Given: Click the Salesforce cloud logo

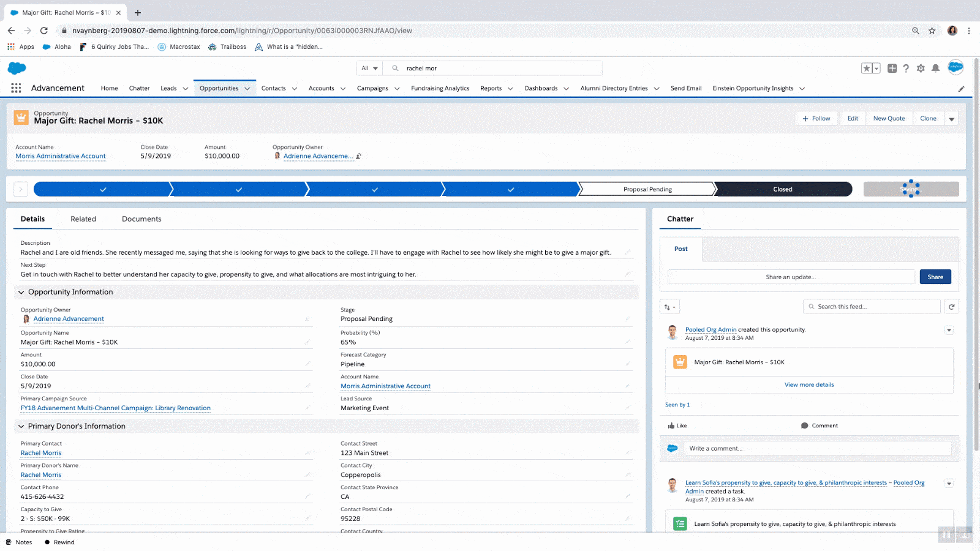Looking at the screenshot, I should tap(17, 69).
